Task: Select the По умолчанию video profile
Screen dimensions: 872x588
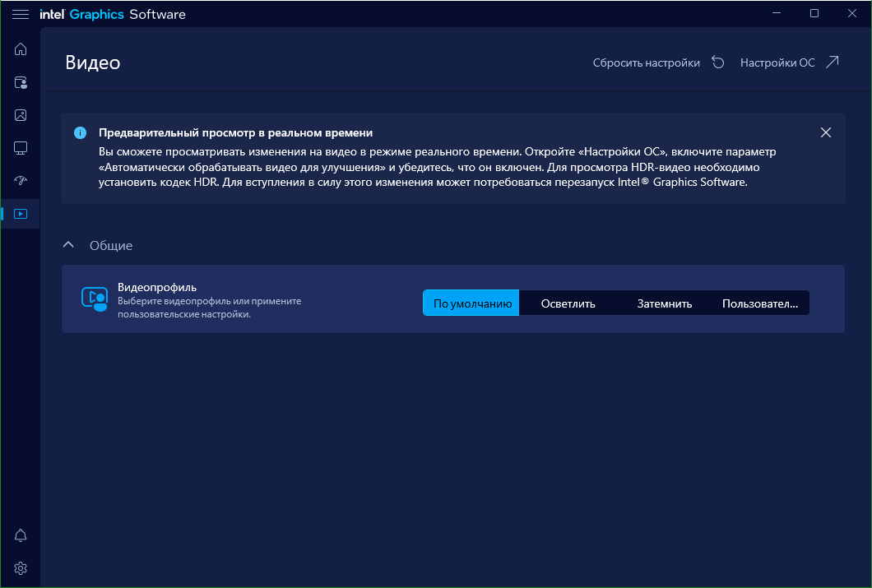Action: tap(471, 303)
